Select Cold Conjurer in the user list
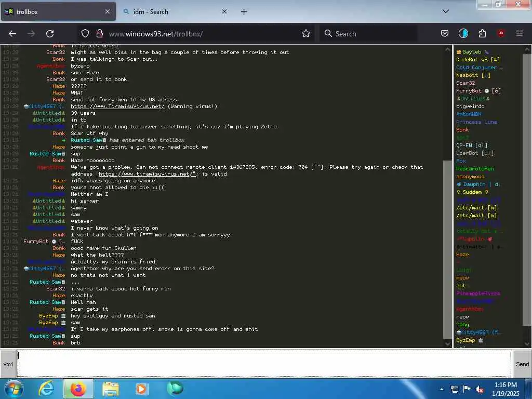This screenshot has height=399, width=532. click(479, 67)
